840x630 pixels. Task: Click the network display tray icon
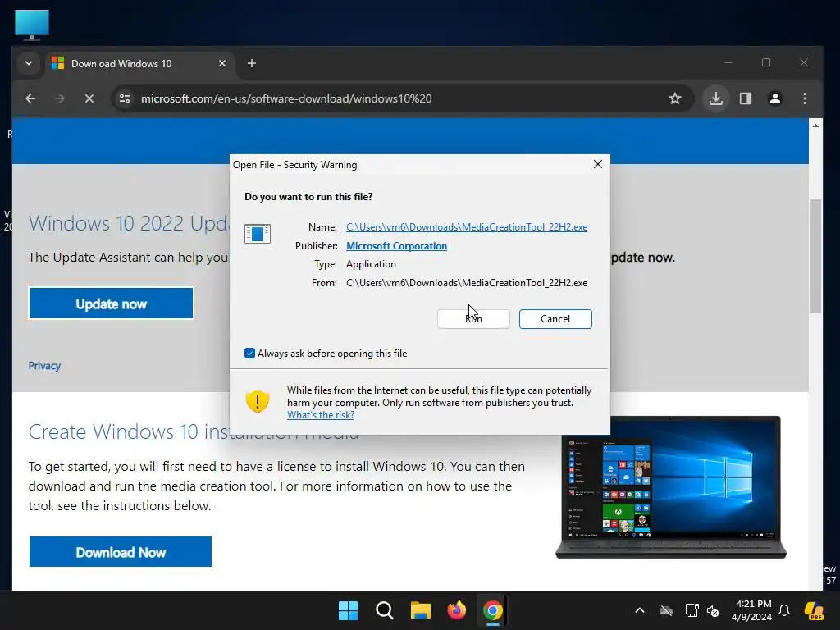tap(692, 610)
